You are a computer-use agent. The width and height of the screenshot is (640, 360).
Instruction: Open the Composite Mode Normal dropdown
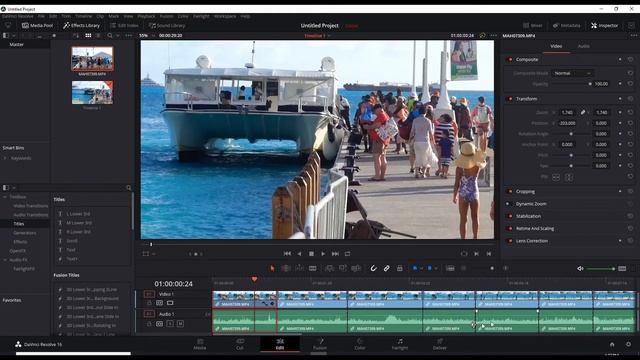coord(572,73)
